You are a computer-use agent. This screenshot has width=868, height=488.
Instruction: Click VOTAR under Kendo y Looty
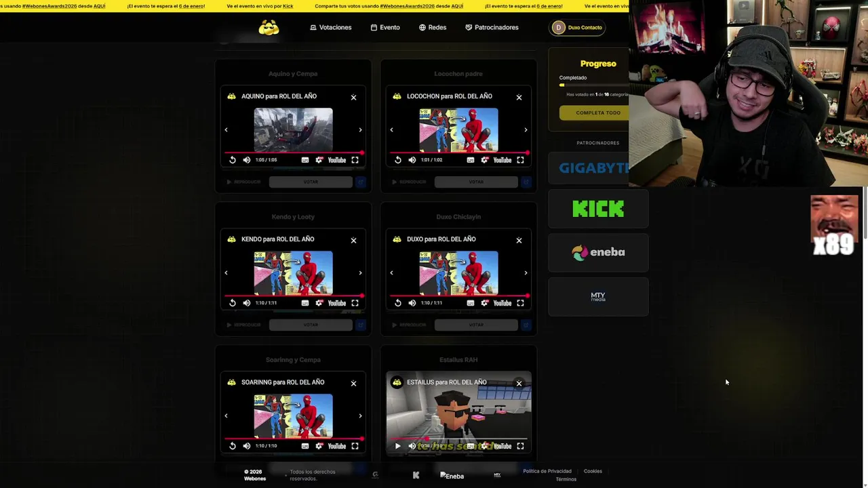[x=311, y=325]
